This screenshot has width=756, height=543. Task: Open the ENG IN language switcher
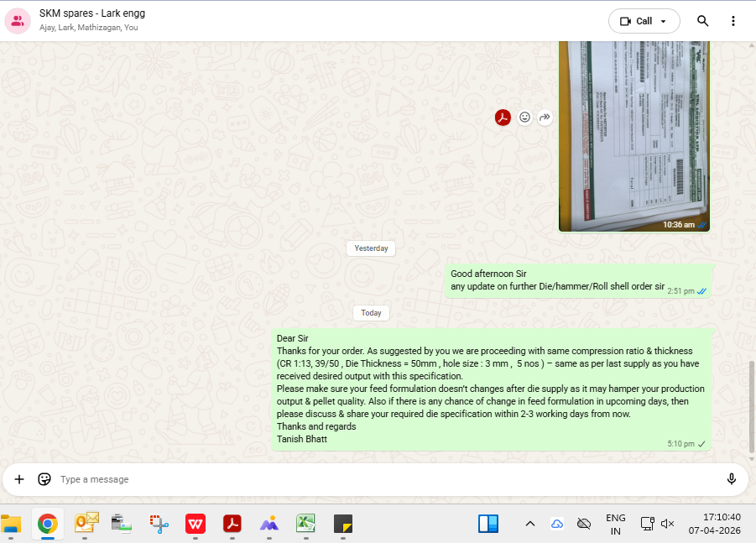click(615, 525)
